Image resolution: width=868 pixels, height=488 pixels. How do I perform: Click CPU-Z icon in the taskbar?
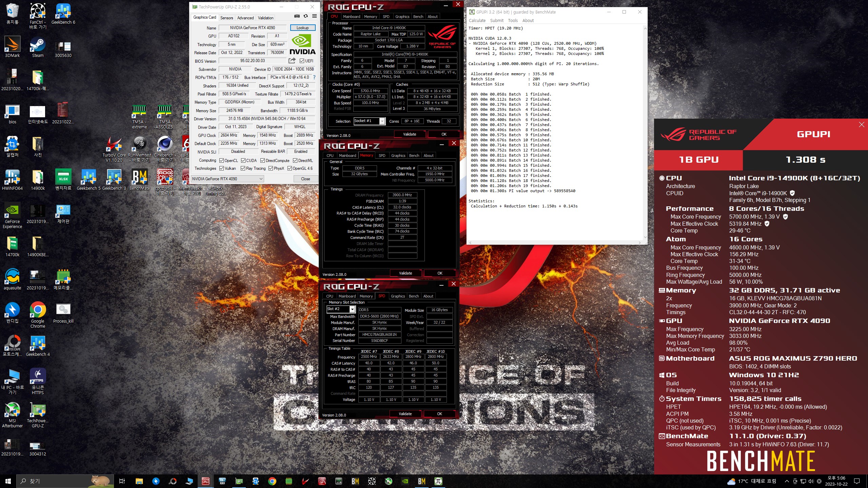(x=205, y=481)
